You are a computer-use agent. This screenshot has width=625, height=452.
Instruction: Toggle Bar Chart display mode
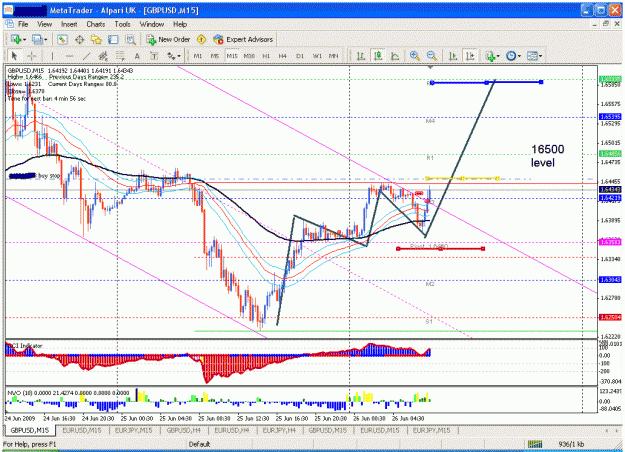(361, 56)
